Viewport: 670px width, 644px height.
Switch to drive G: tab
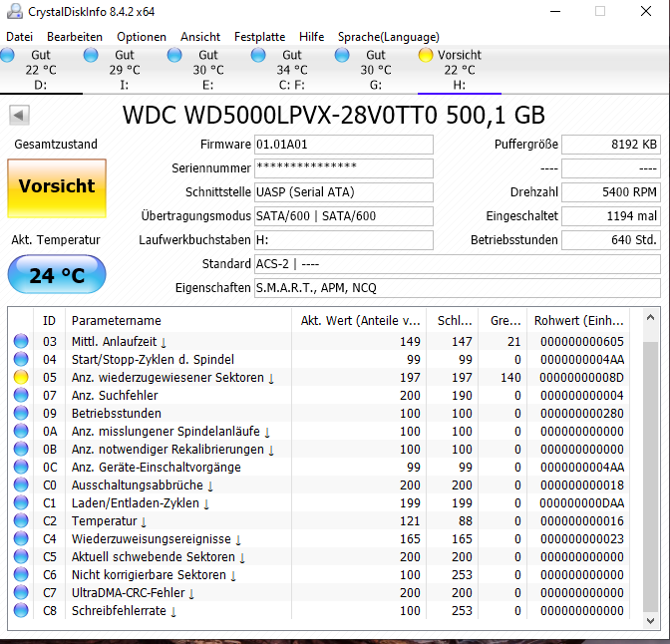click(x=376, y=70)
